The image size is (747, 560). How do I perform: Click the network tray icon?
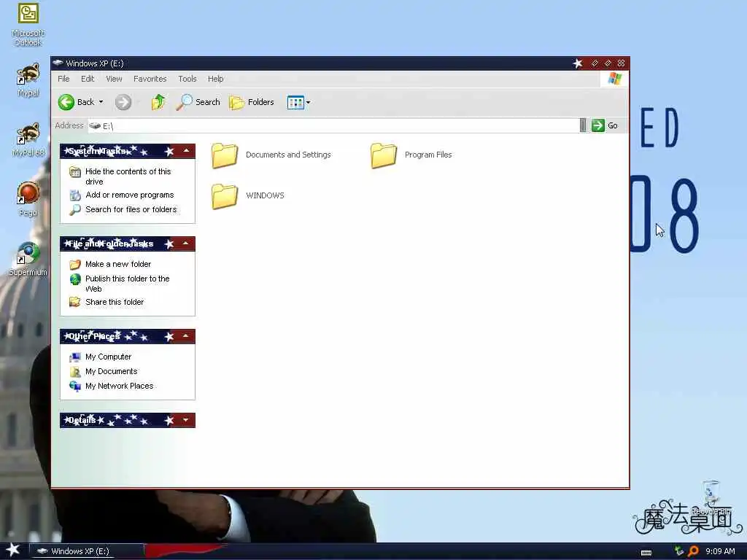[x=679, y=551]
